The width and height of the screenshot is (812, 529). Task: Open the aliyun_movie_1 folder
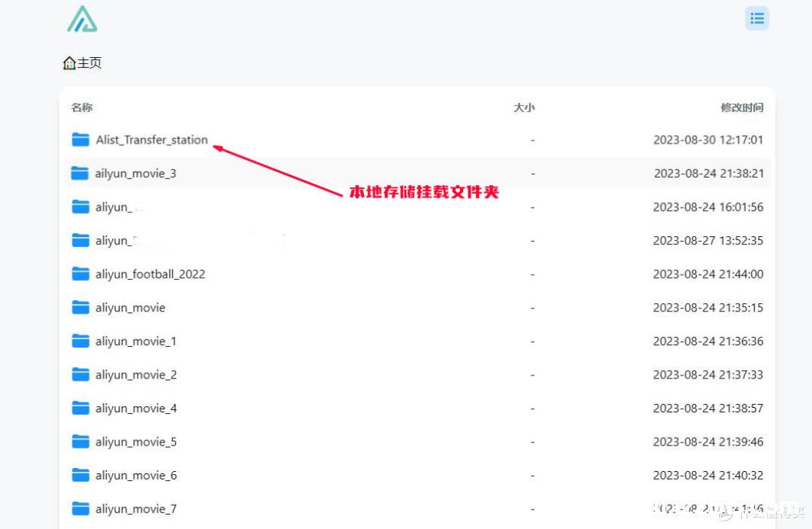[135, 341]
